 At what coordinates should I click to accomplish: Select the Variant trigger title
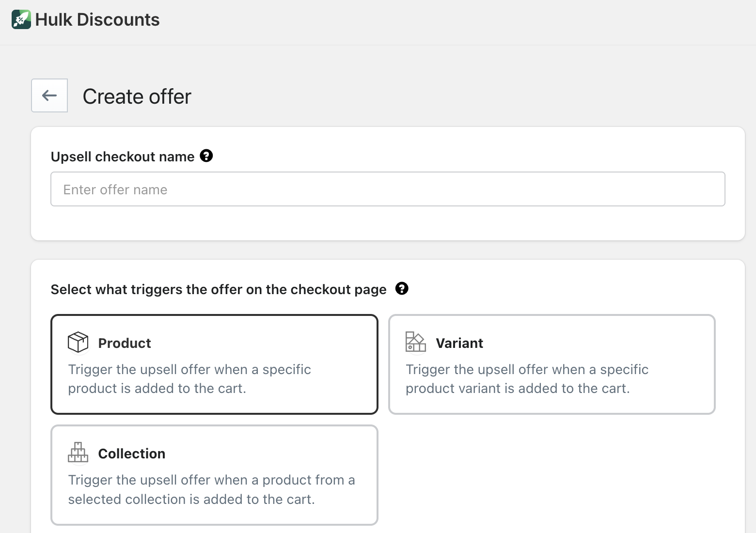pos(459,343)
